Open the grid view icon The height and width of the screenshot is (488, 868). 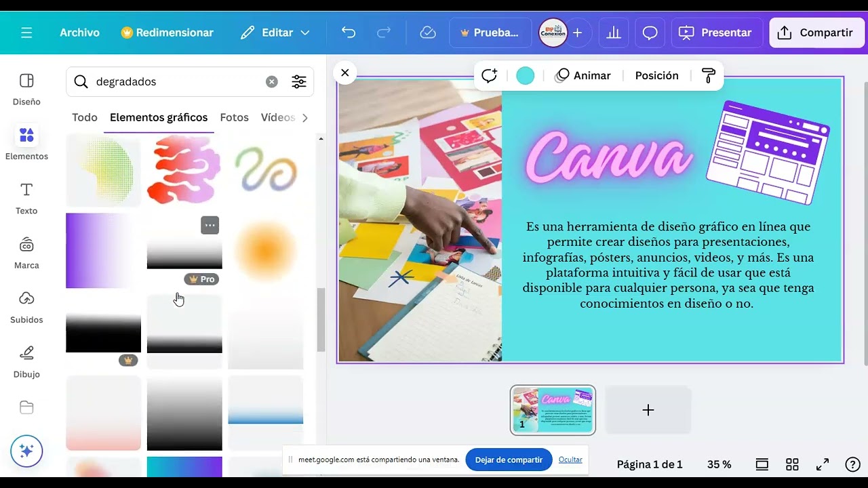792,464
